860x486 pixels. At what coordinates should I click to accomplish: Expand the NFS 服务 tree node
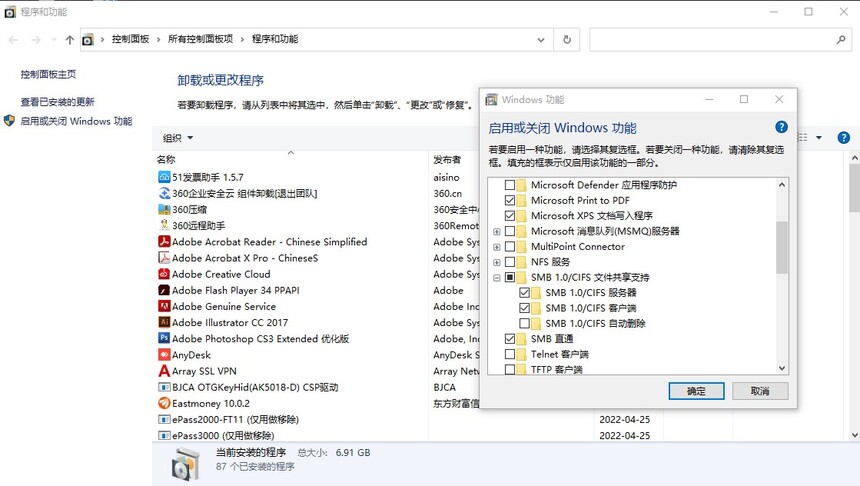point(496,262)
